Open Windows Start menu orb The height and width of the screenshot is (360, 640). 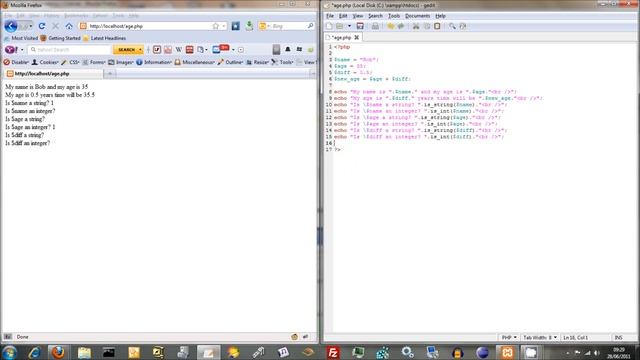click(x=10, y=352)
